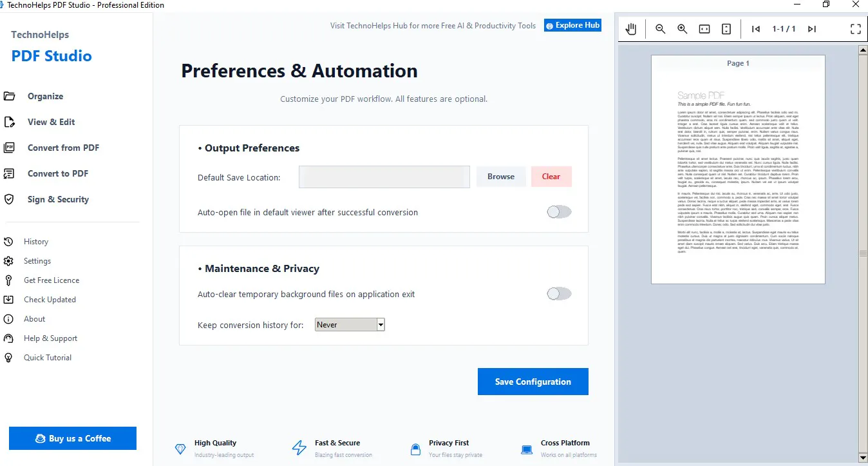
Task: Click the "Page 1" label in preview
Action: point(738,63)
